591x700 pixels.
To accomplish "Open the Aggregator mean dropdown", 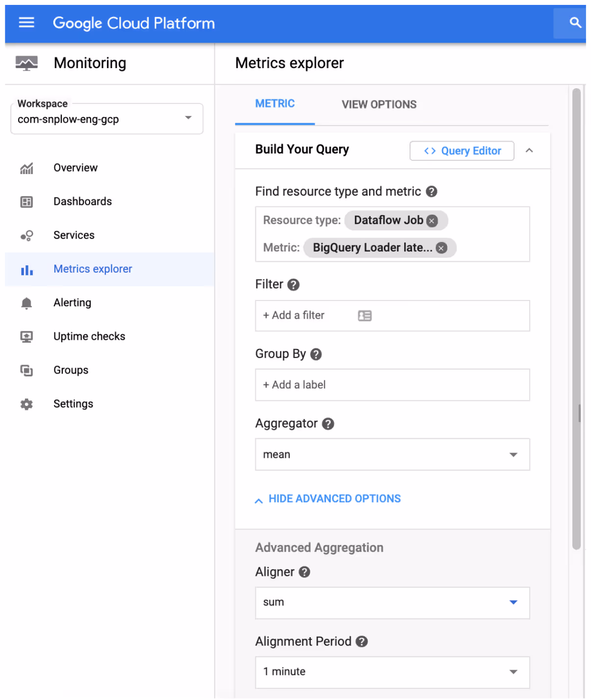I will (392, 454).
